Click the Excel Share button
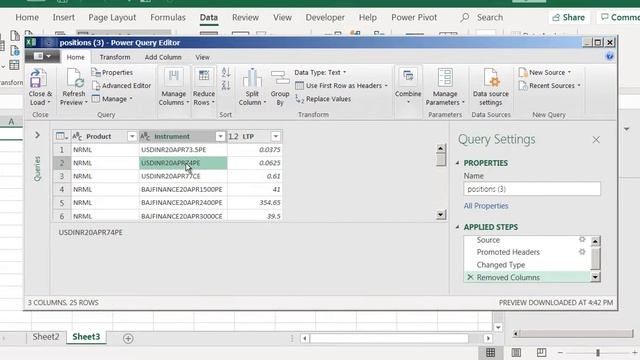Screen dimensions: 640x360 [x=569, y=18]
